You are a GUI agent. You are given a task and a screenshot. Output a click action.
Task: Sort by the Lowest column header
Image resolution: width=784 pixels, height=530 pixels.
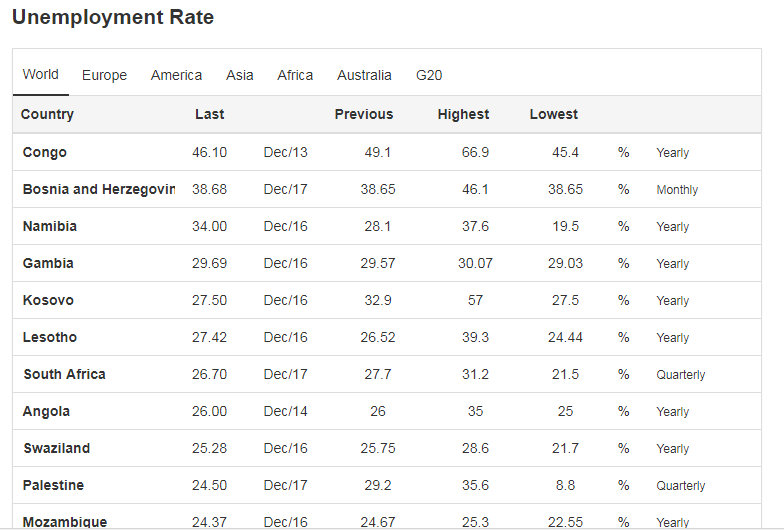point(554,114)
